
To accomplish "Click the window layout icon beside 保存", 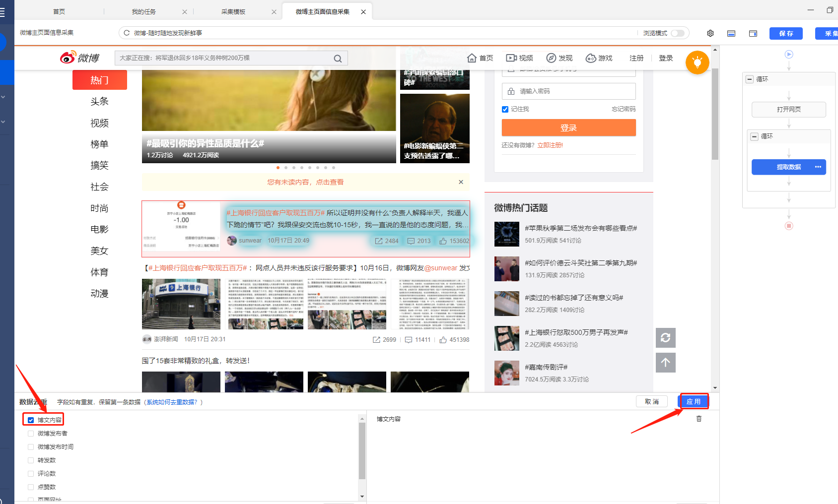I will [x=753, y=33].
